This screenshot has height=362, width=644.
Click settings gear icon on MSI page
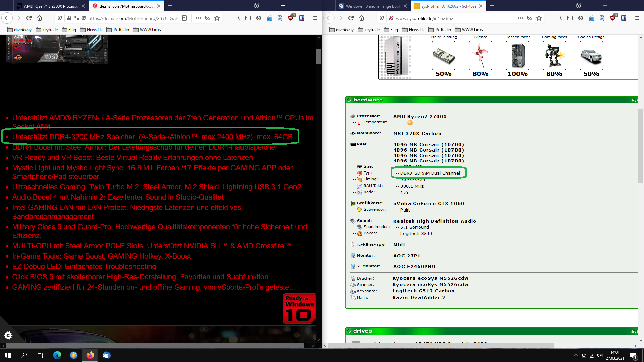[8, 335]
